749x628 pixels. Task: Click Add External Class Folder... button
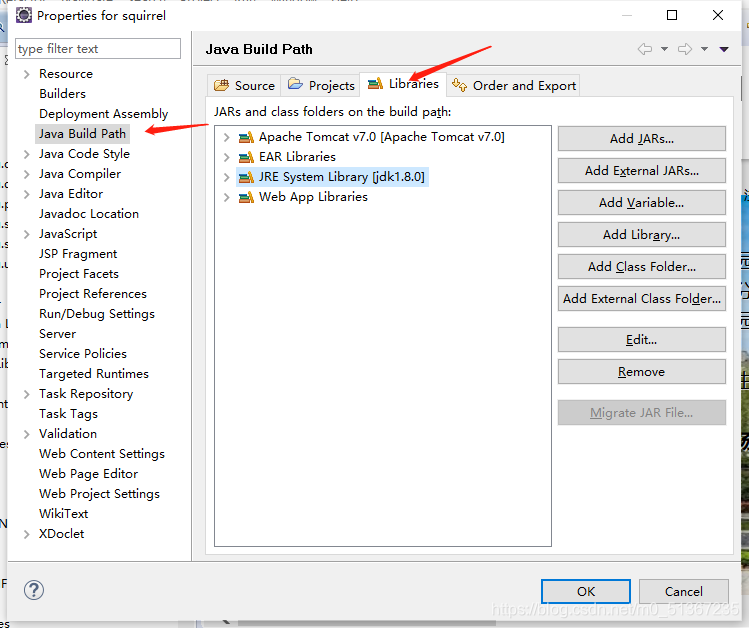(642, 298)
